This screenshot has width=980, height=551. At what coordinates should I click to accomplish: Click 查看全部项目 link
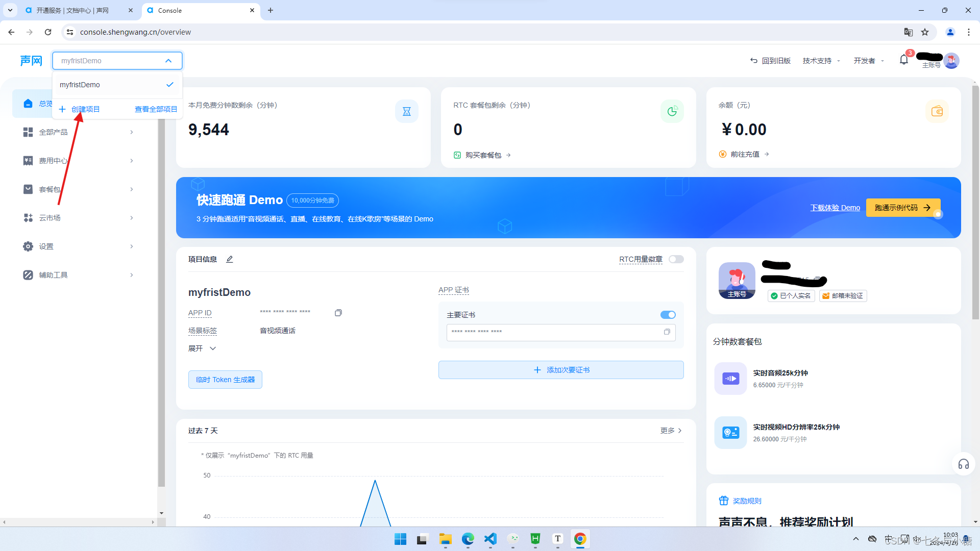click(156, 109)
